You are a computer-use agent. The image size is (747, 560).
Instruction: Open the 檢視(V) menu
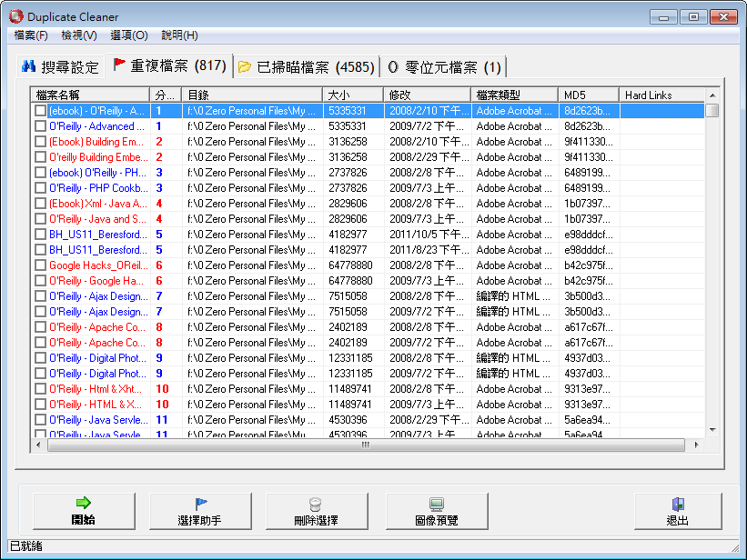79,35
